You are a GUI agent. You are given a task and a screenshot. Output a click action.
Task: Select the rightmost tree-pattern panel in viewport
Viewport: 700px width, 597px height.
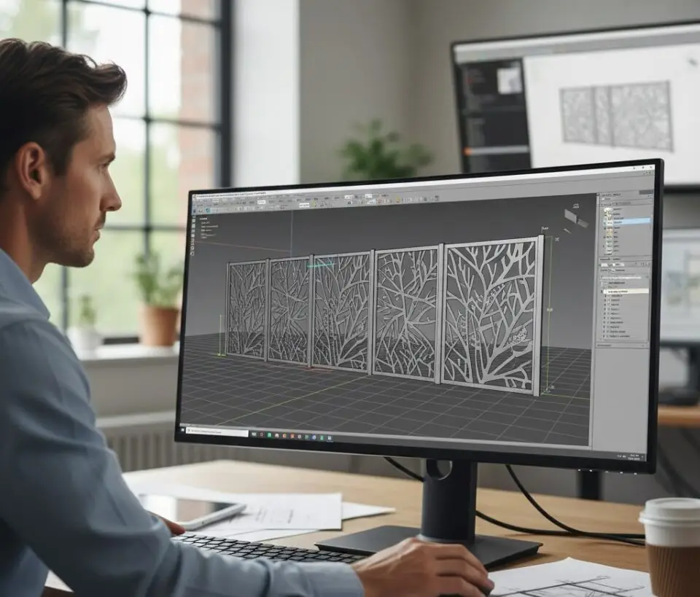492,313
